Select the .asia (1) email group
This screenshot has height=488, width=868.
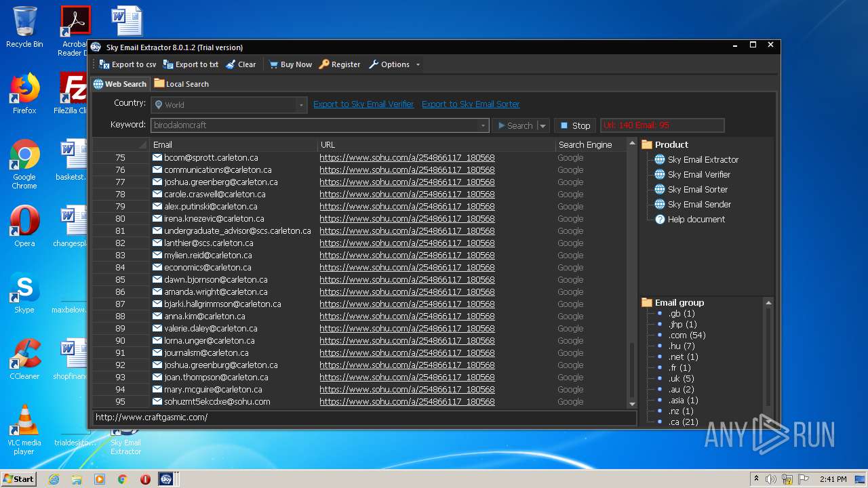pos(683,401)
